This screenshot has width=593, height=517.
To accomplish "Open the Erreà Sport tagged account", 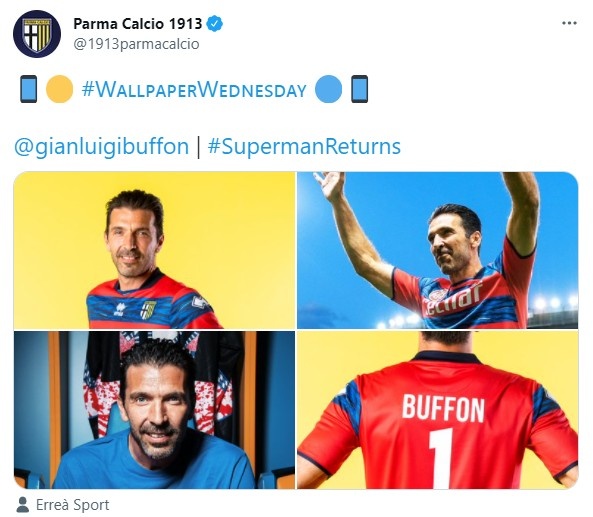I will click(x=73, y=505).
